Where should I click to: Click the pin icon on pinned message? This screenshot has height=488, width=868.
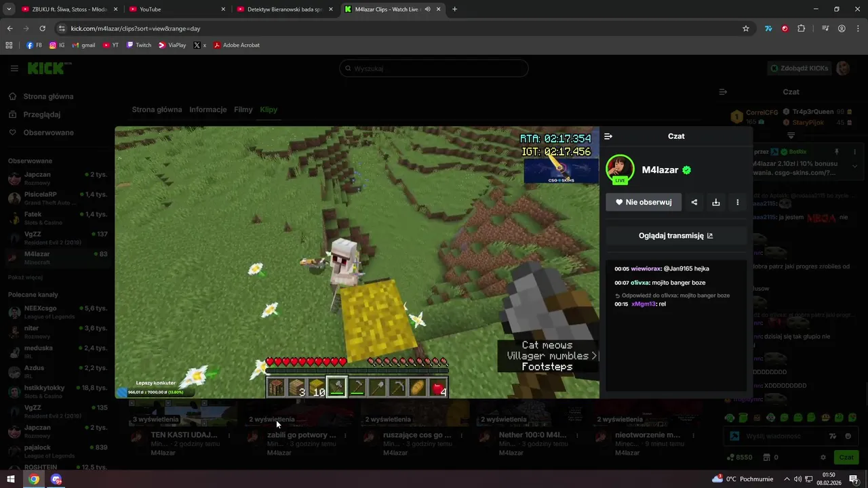pyautogui.click(x=837, y=152)
